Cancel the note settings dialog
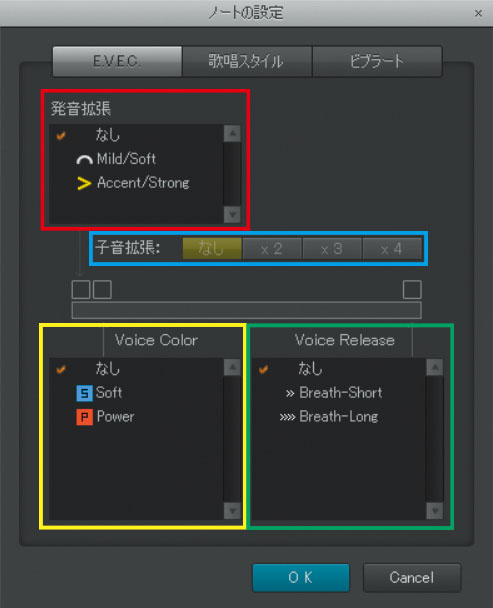493x608 pixels. pyautogui.click(x=412, y=578)
